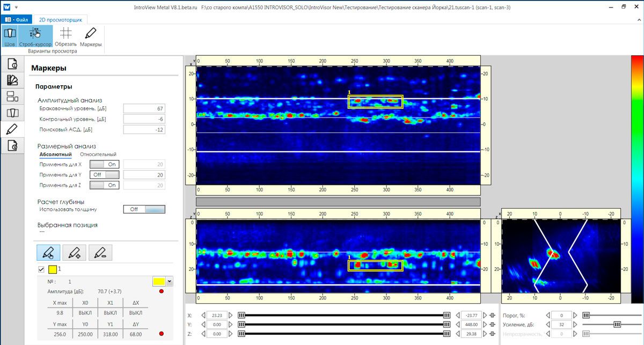Click the pin icon at end of X row
644x345 pixels.
(x=492, y=315)
